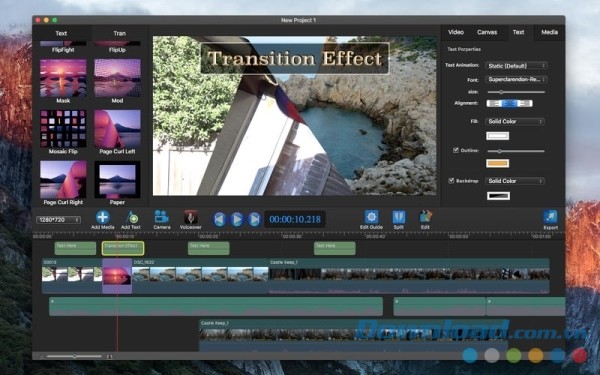Open the Text Animation dropdown
This screenshot has height=375, width=600.
tap(516, 66)
